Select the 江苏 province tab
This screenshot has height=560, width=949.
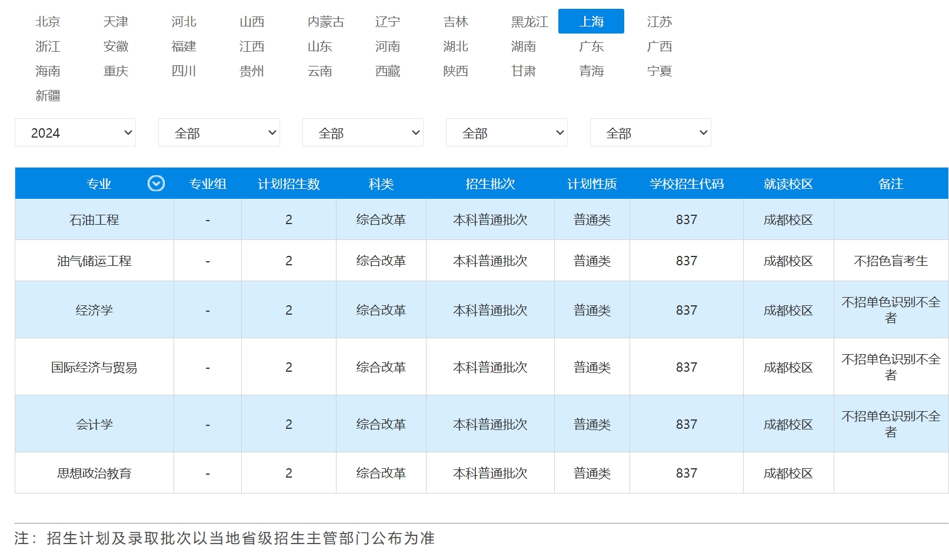(x=660, y=22)
